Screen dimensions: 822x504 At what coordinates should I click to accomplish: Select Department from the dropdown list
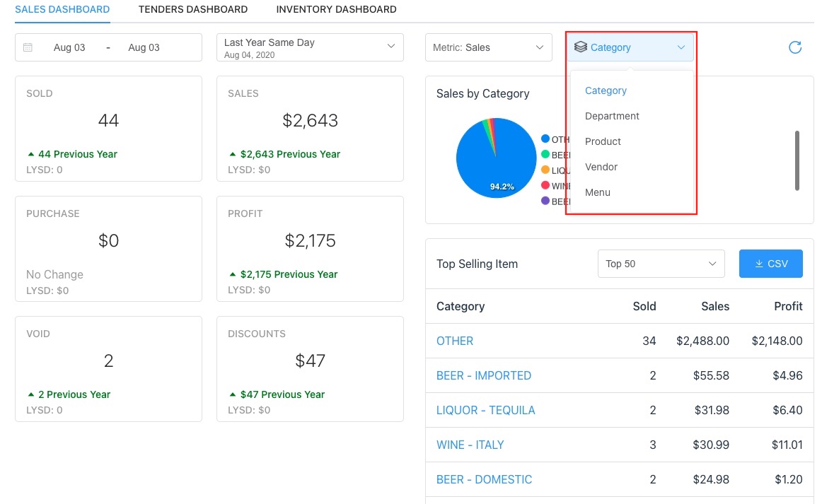[x=612, y=116]
